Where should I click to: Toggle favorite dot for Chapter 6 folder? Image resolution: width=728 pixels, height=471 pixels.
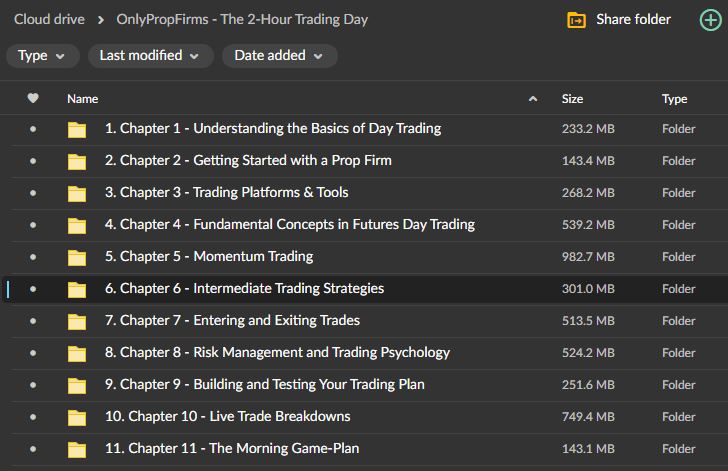(x=33, y=289)
